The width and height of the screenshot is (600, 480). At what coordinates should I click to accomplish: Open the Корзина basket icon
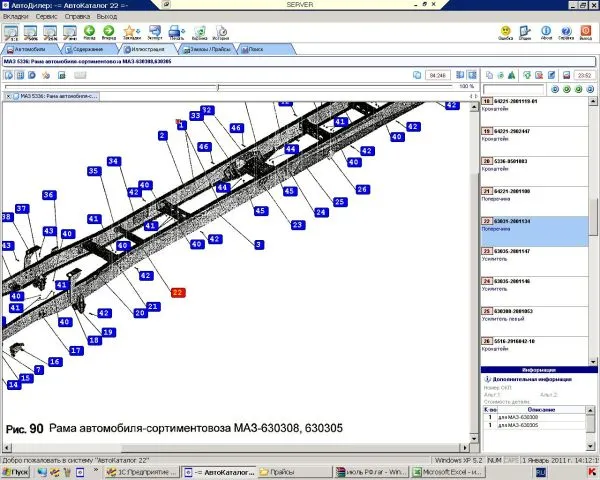pos(199,33)
